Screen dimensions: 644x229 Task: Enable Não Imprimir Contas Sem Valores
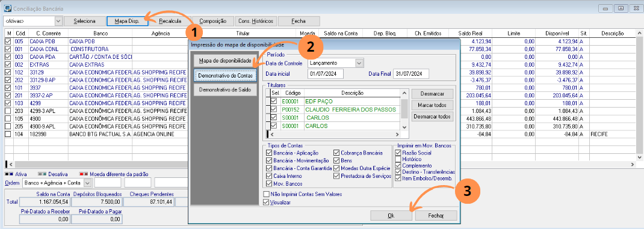(266, 194)
